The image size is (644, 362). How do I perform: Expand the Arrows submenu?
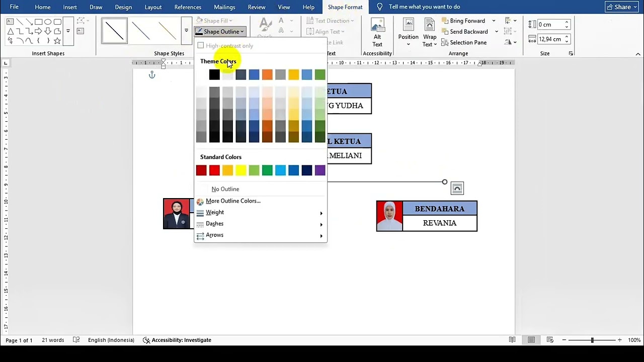point(261,235)
